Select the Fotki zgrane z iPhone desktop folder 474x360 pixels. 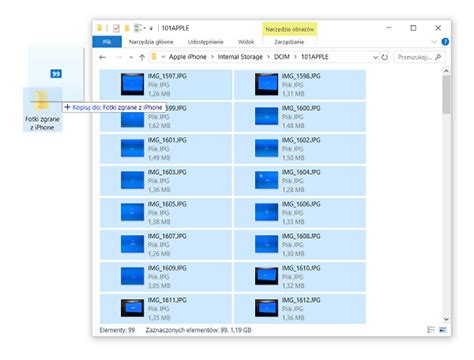(42, 110)
